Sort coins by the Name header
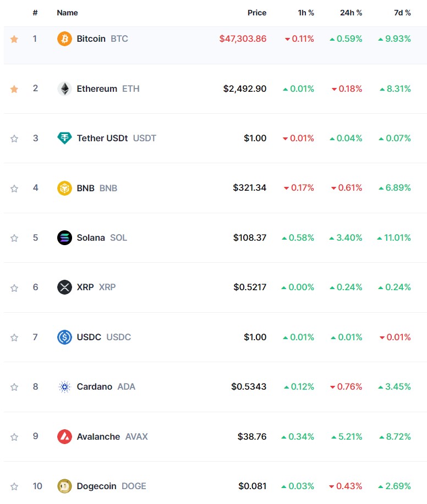This screenshot has height=504, width=427. pos(67,13)
